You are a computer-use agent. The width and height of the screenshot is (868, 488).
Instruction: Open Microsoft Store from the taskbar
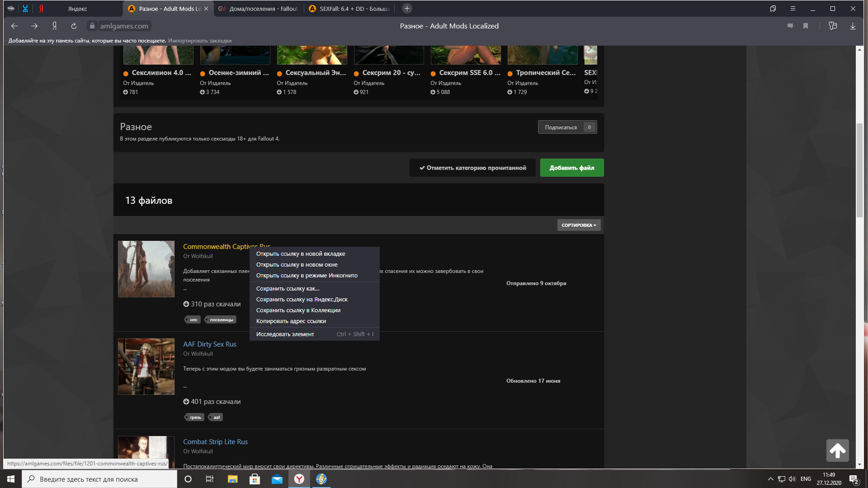point(255,479)
